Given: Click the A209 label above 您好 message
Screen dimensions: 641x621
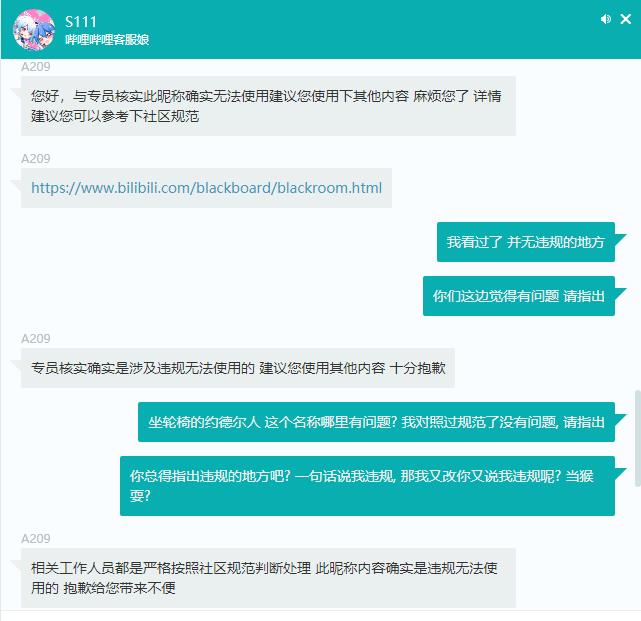Looking at the screenshot, I should (36, 67).
